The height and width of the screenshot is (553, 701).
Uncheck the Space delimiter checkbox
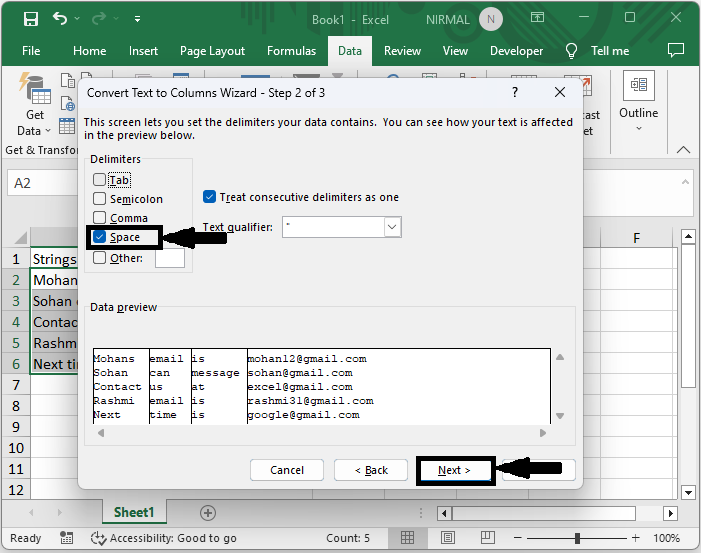tap(99, 237)
